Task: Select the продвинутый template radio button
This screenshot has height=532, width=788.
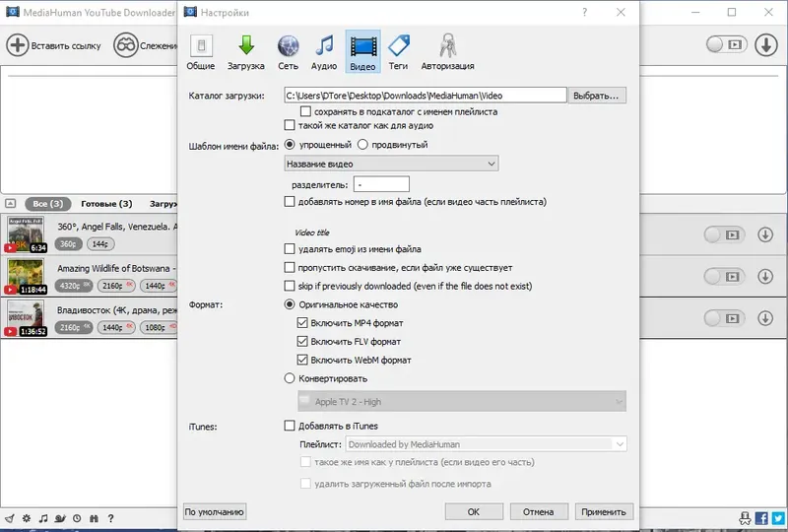Action: 362,144
